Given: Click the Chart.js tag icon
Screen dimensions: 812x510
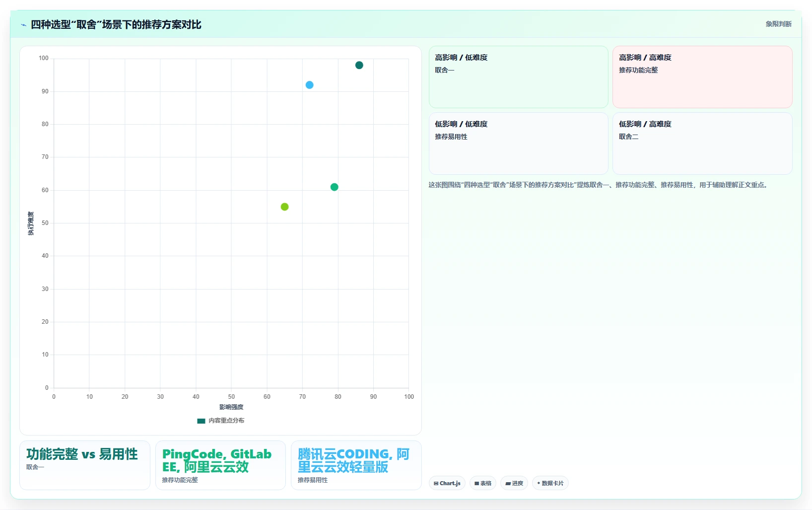Looking at the screenshot, I should [436, 483].
